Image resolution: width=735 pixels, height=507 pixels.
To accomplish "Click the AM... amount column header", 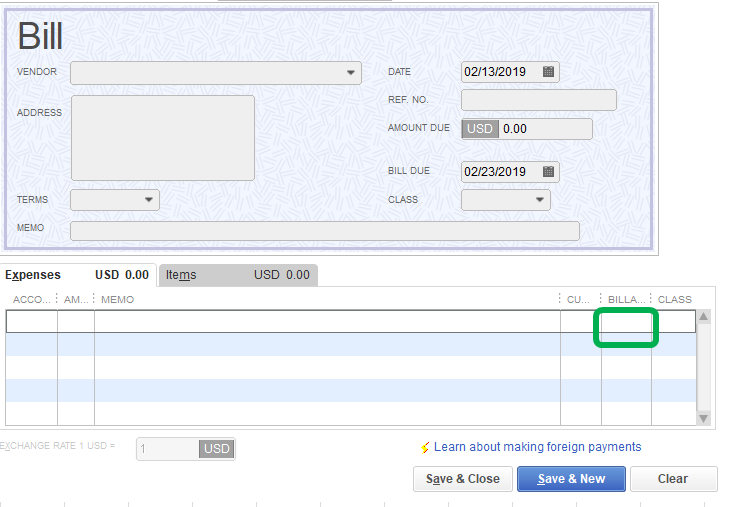I will tap(75, 299).
